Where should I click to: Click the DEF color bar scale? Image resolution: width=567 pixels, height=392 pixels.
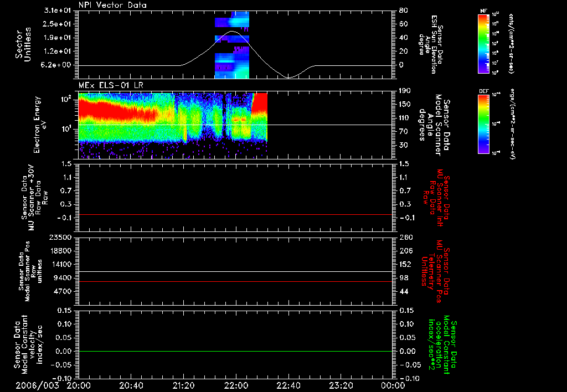click(483, 124)
